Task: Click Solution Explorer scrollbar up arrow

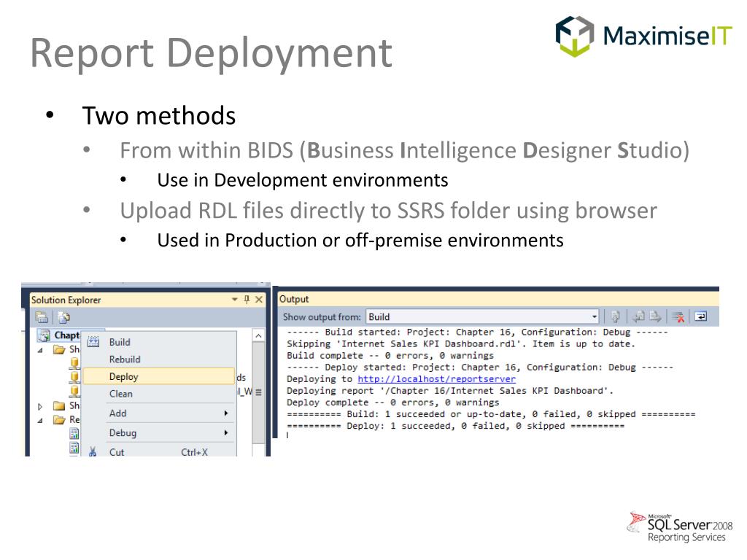Action: click(258, 335)
